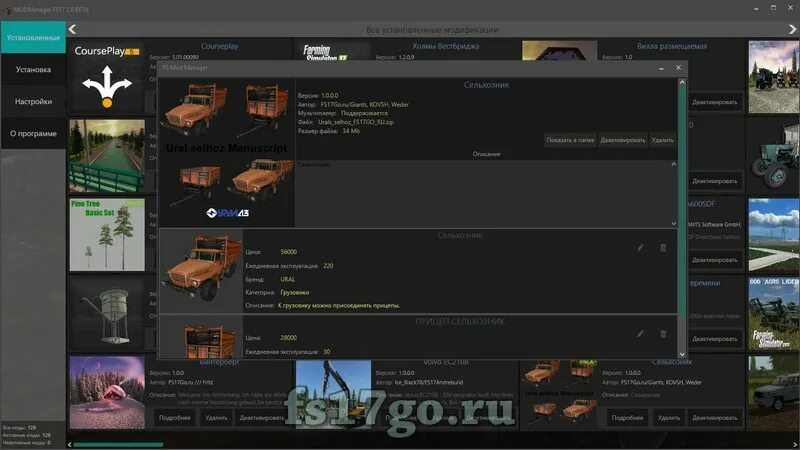Click Деактивировать in the Сельхозник detail dialog
The height and width of the screenshot is (450, 800).
point(622,140)
